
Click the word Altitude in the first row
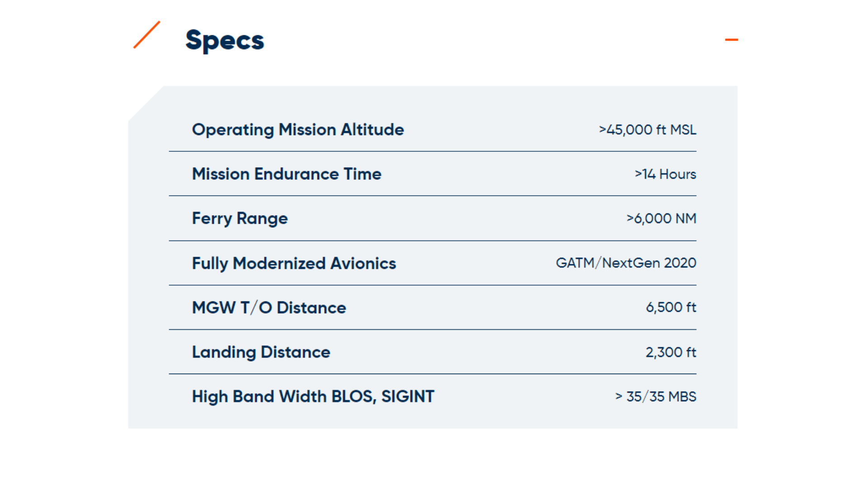(372, 130)
